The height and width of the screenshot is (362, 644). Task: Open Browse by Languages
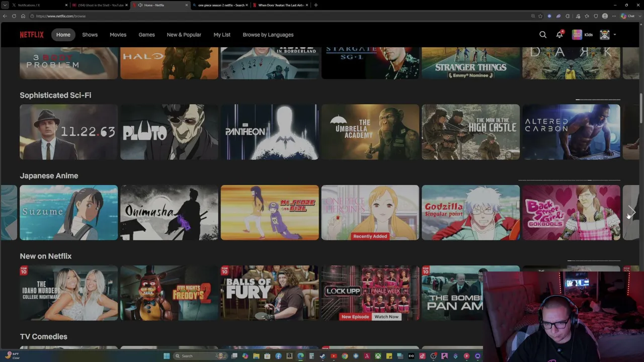268,35
